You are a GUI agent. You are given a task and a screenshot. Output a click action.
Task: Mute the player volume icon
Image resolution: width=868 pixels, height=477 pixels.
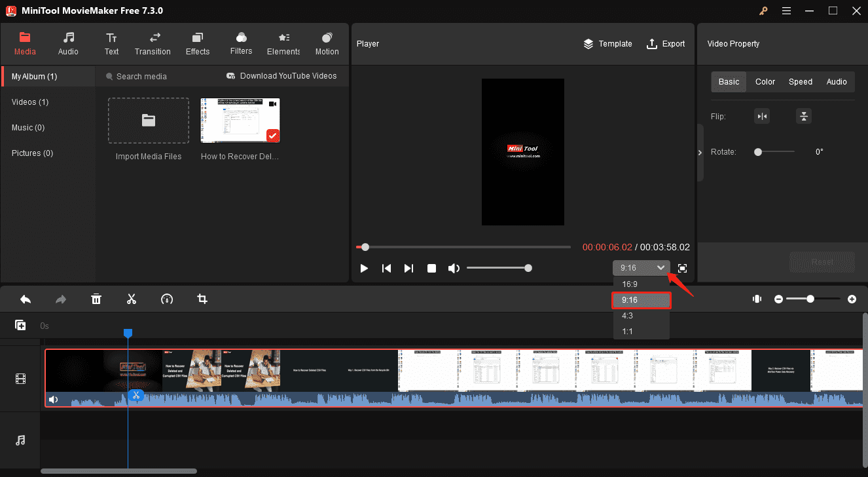point(454,268)
